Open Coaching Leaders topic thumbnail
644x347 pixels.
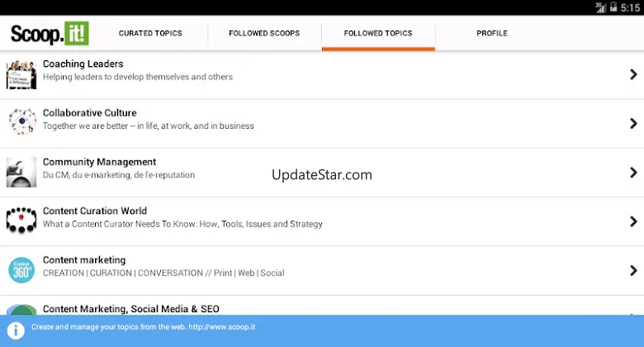pyautogui.click(x=21, y=74)
